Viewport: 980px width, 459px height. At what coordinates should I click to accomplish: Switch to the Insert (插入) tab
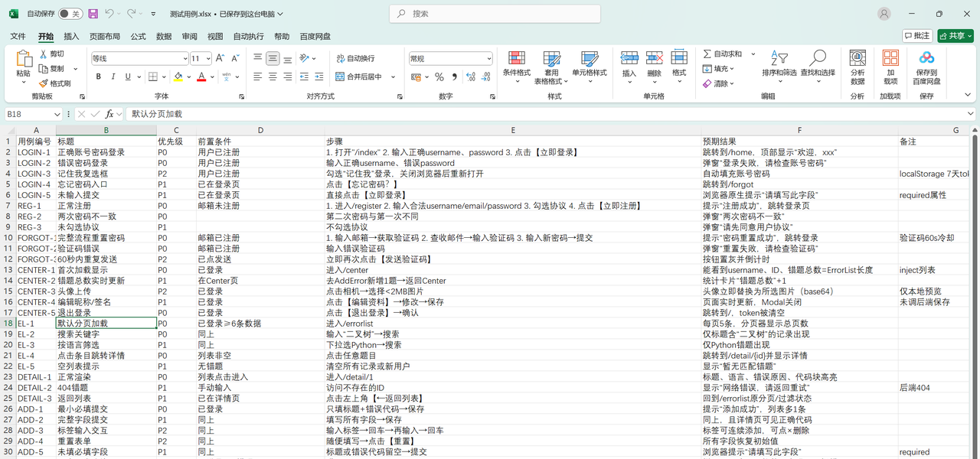coord(71,36)
